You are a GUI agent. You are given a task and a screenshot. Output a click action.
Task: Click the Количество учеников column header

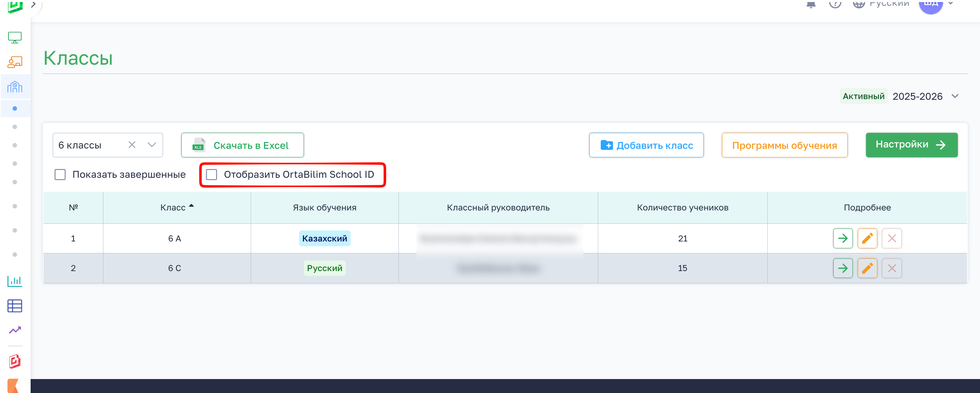click(x=683, y=207)
